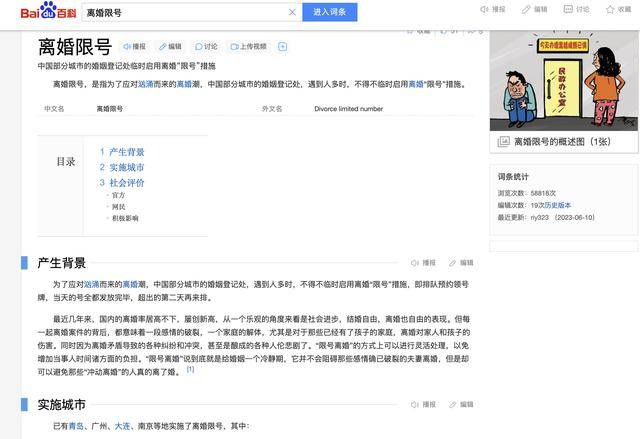Open the divorce cartoon overview image
640x439 pixels.
point(563,80)
